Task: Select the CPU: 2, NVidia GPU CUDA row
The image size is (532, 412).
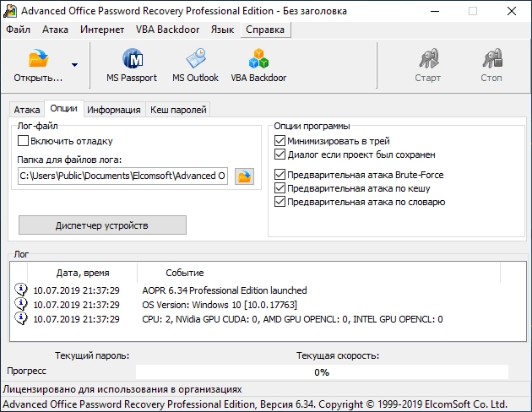Action: point(268,319)
